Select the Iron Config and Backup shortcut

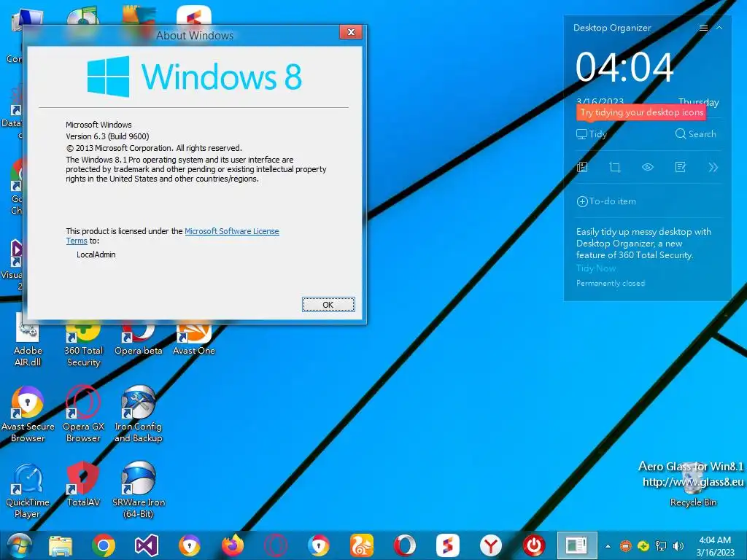[x=138, y=414]
